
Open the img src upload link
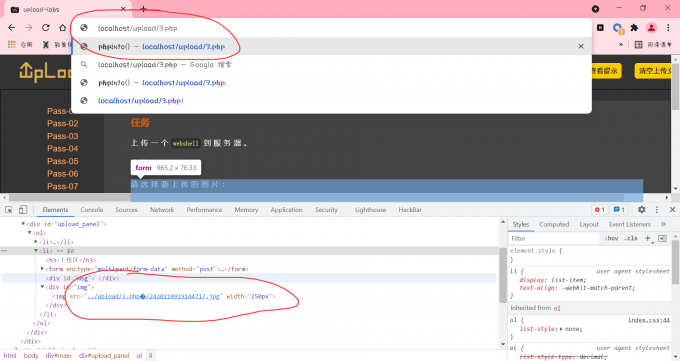(x=154, y=296)
